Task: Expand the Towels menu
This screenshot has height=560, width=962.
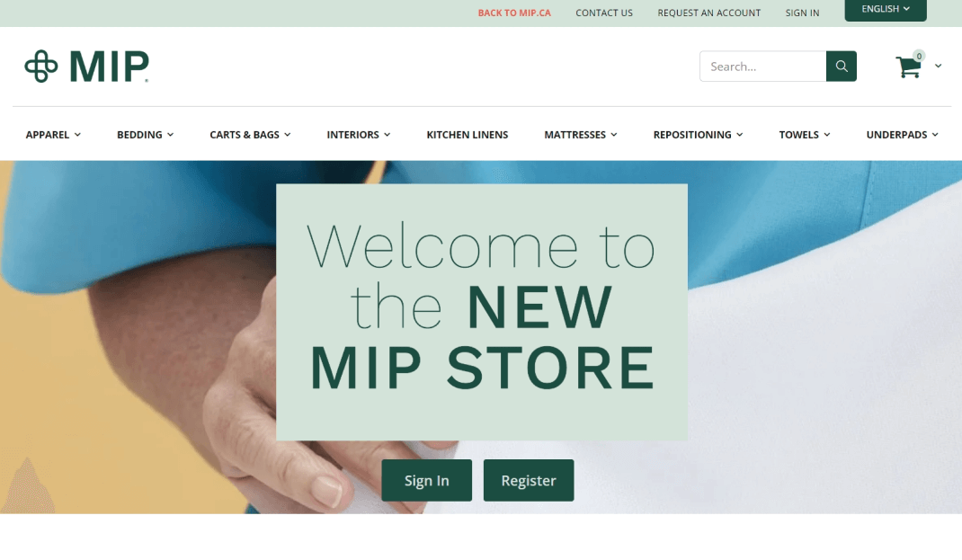Action: [805, 134]
